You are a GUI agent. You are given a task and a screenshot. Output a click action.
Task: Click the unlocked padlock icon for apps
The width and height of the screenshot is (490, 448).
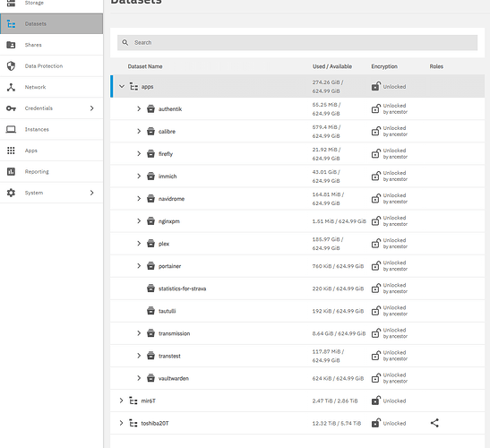(x=376, y=86)
